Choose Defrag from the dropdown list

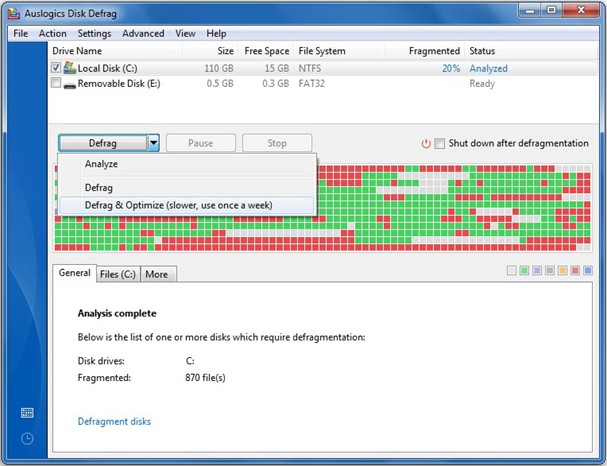[x=187, y=188]
